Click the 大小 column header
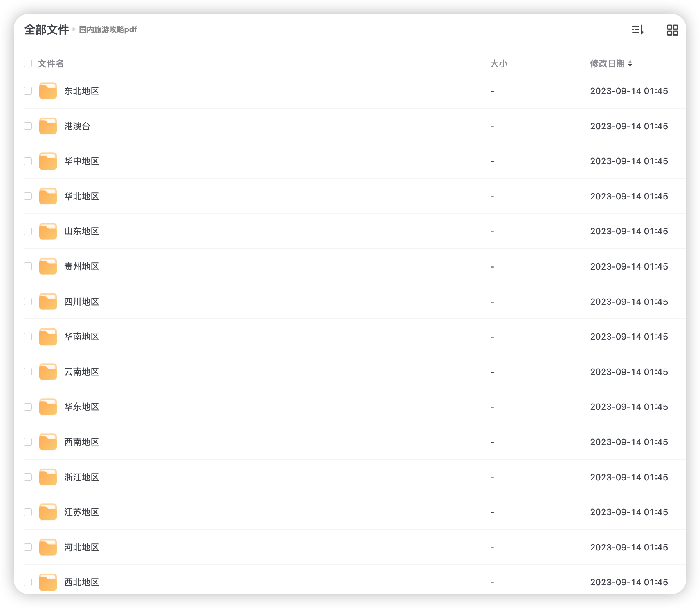 [498, 63]
